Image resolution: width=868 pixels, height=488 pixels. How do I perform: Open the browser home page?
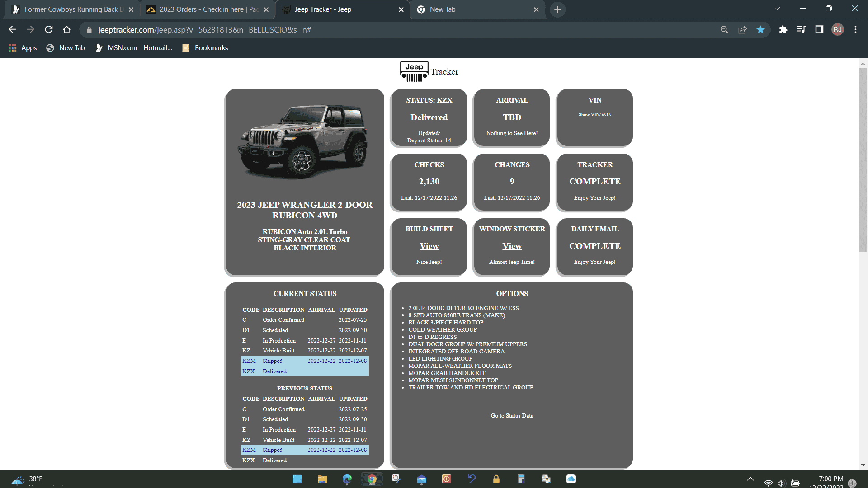pyautogui.click(x=67, y=30)
